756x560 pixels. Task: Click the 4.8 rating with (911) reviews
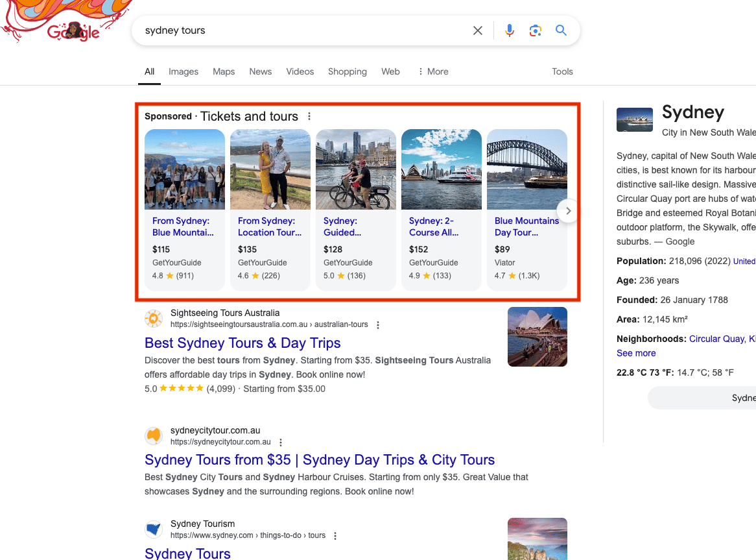pos(173,275)
